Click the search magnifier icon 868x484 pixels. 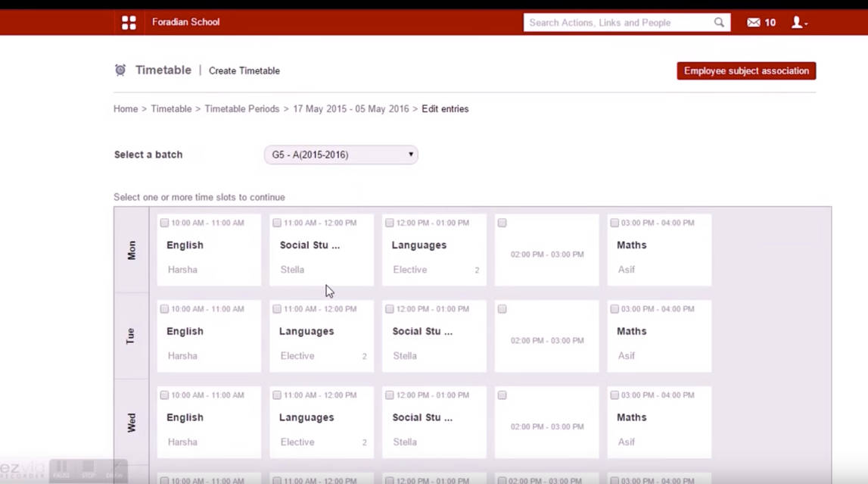[x=718, y=22]
